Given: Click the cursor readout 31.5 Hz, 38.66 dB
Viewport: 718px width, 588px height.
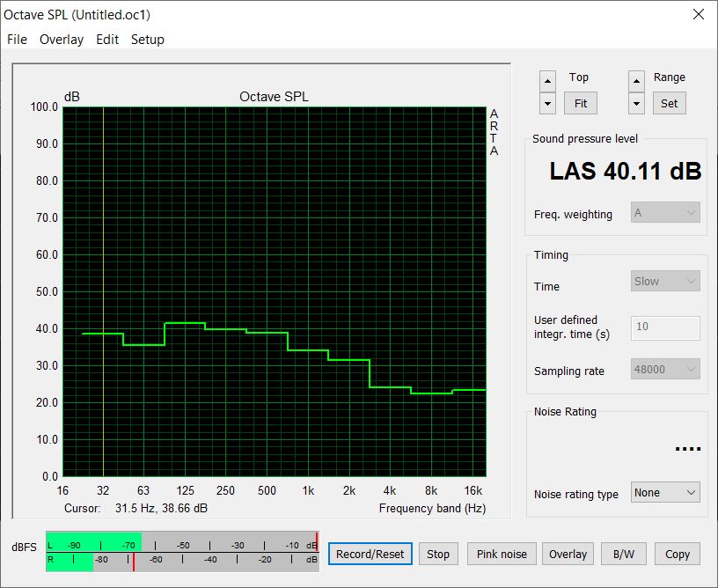Looking at the screenshot, I should point(161,508).
